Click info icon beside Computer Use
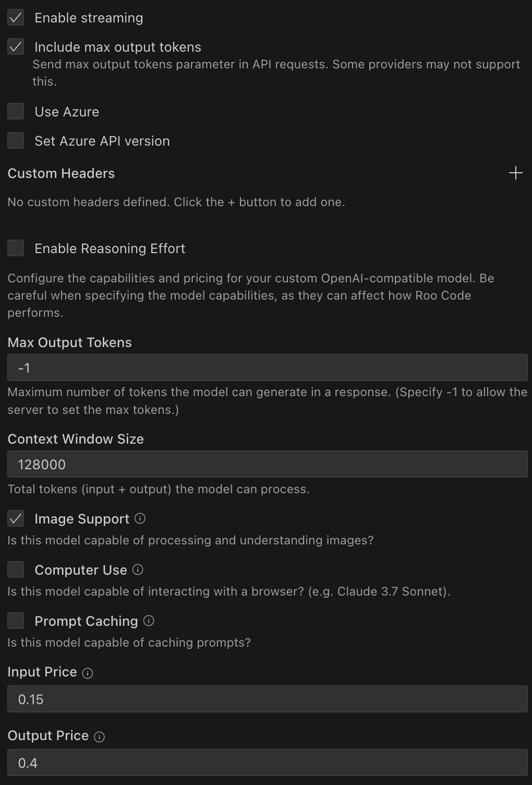The width and height of the screenshot is (532, 785). [138, 569]
